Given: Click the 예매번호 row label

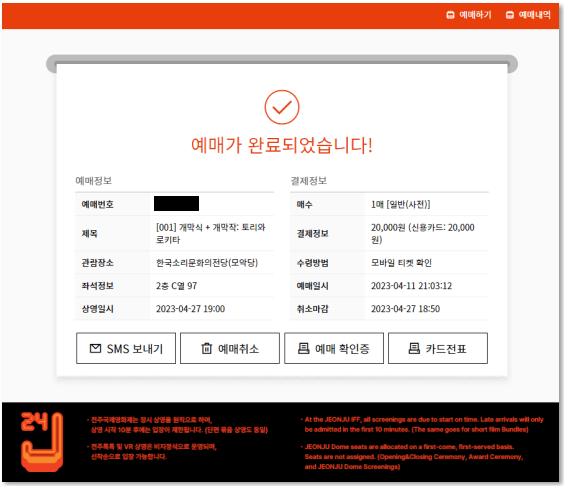Looking at the screenshot, I should [x=97, y=204].
